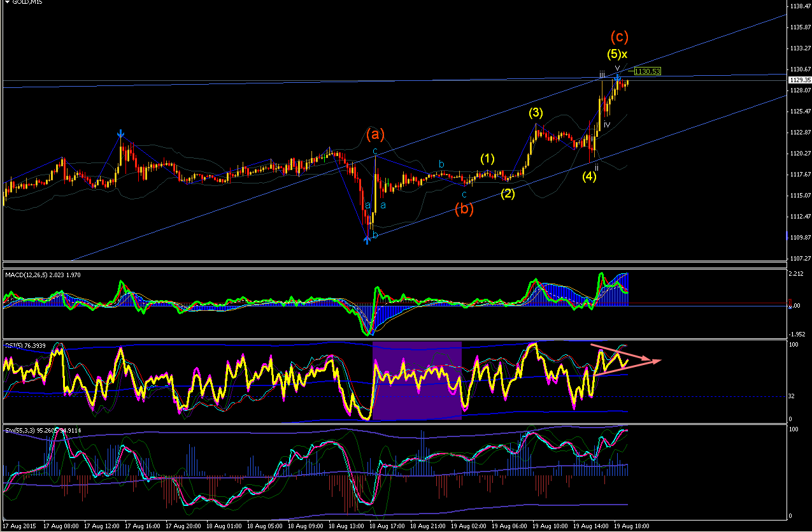This screenshot has width=812, height=532.
Task: Click the 17 Aug 2015 time label
Action: click(x=18, y=526)
